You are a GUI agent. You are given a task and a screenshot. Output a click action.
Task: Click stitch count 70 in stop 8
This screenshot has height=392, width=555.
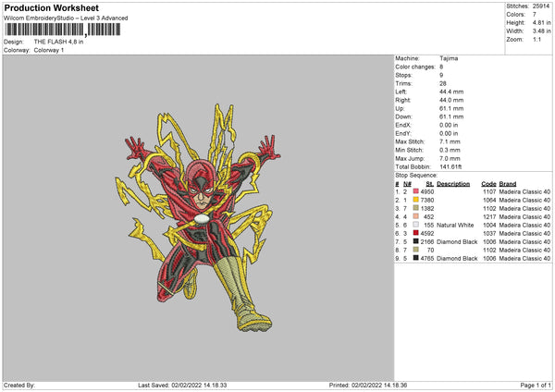point(430,251)
